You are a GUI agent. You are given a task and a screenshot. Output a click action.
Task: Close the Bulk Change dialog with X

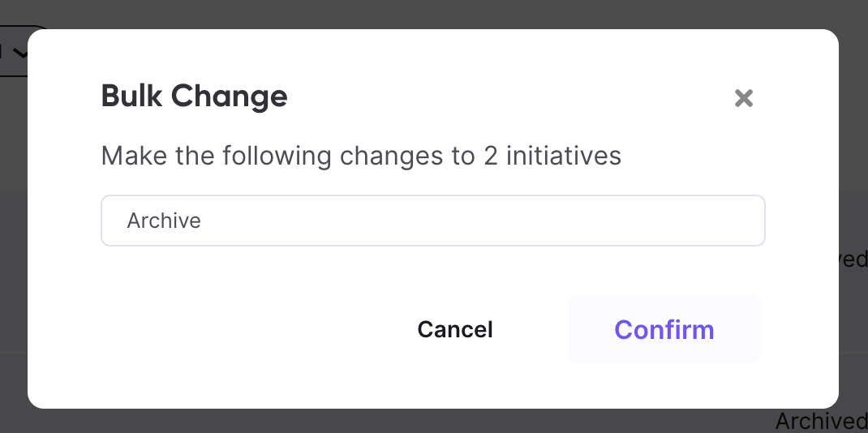point(743,98)
